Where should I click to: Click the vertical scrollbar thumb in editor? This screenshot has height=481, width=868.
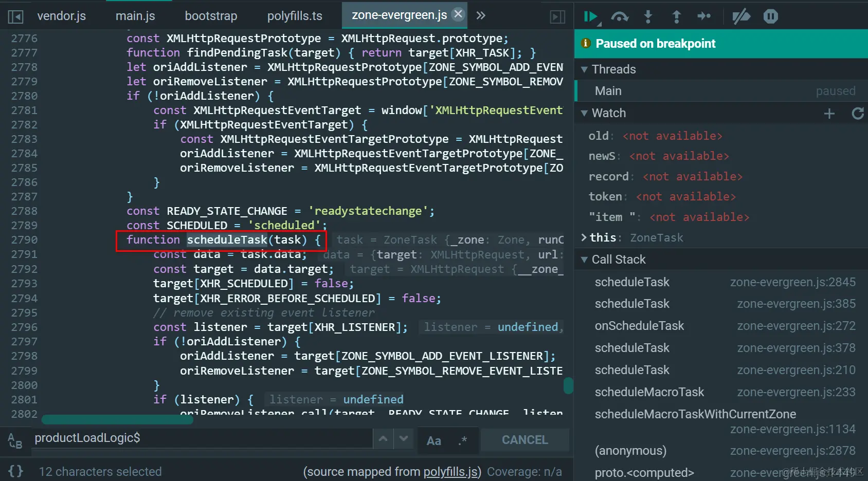tap(568, 385)
